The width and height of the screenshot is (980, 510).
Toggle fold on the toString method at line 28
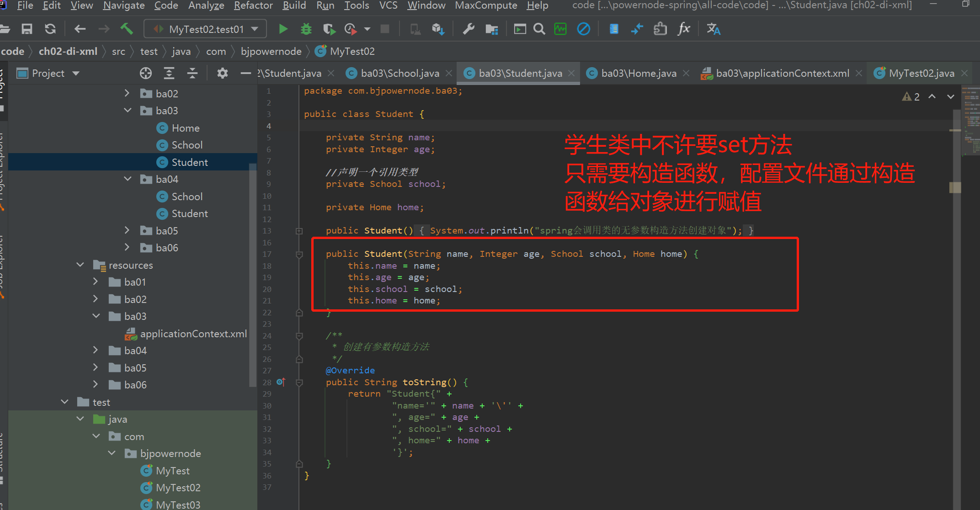click(299, 382)
